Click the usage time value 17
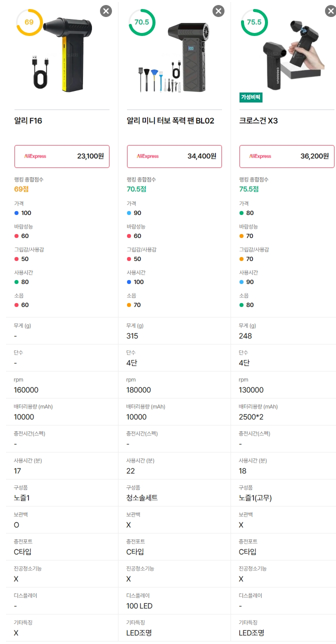The image size is (336, 644). (17, 471)
